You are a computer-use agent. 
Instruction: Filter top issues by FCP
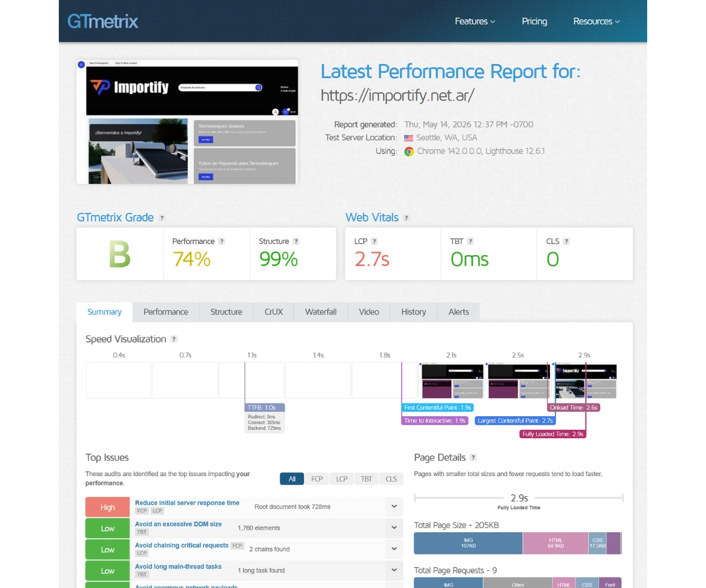317,479
